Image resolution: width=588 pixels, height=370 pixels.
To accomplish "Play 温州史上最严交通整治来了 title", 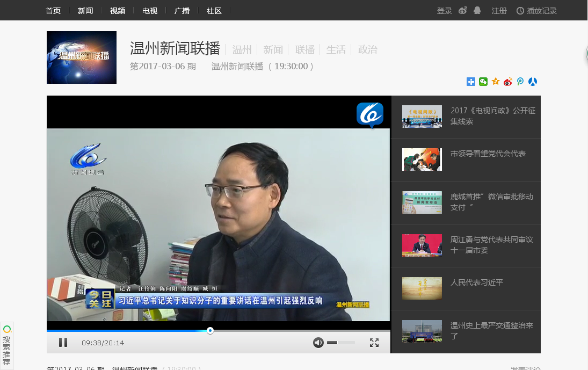I will (492, 331).
